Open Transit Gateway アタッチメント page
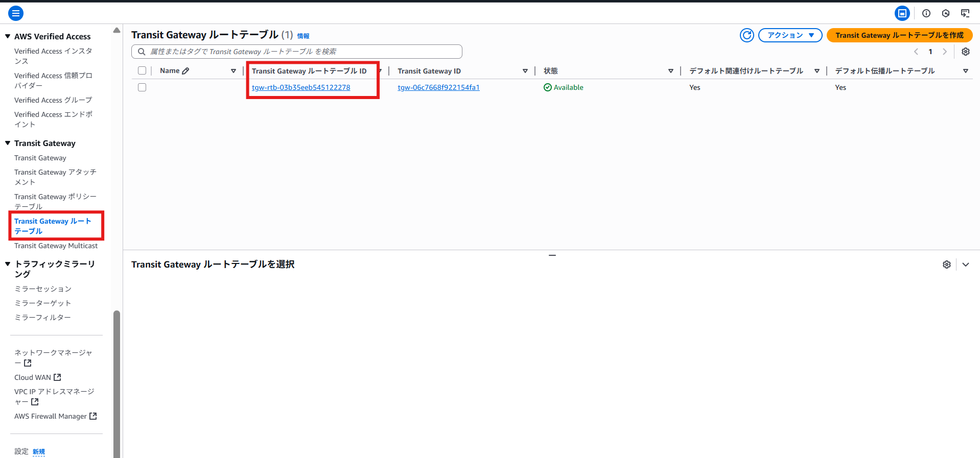 click(x=55, y=177)
